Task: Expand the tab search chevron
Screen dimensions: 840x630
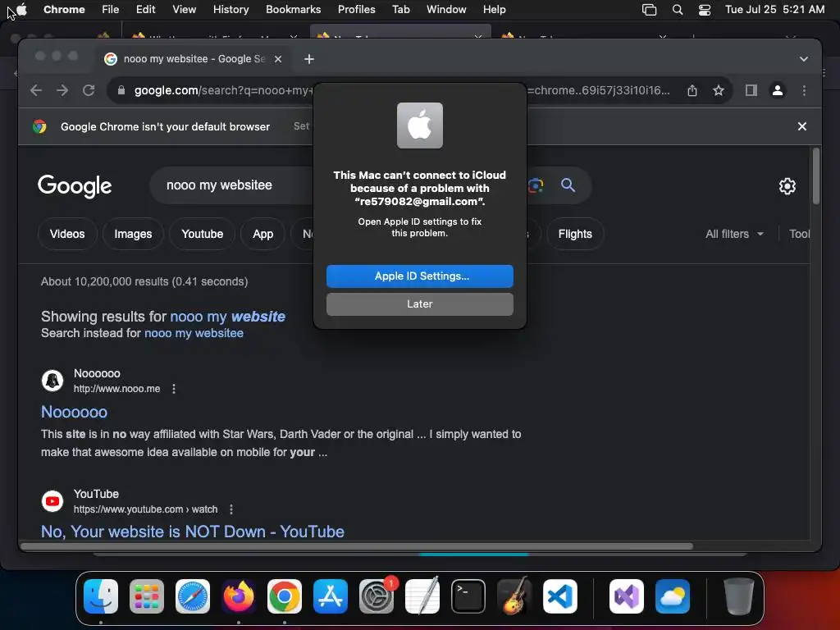Action: click(x=804, y=59)
